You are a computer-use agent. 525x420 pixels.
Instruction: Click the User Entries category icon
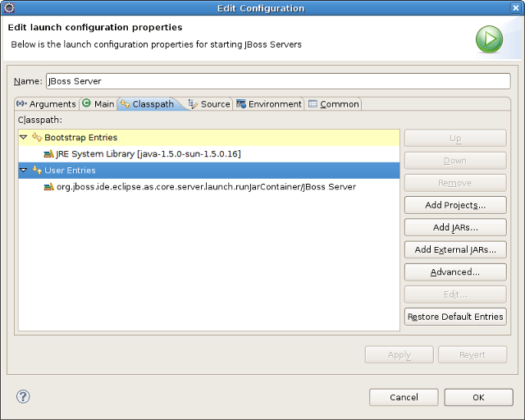click(x=37, y=171)
